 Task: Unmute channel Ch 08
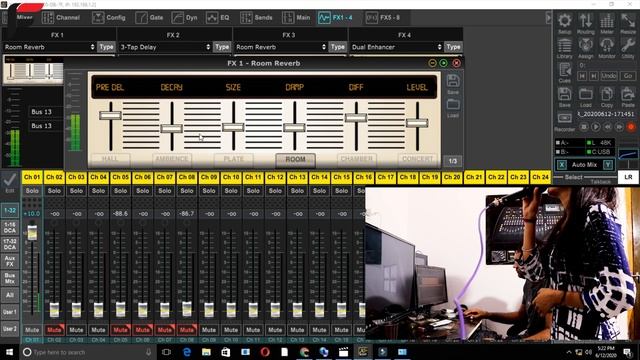coord(187,330)
